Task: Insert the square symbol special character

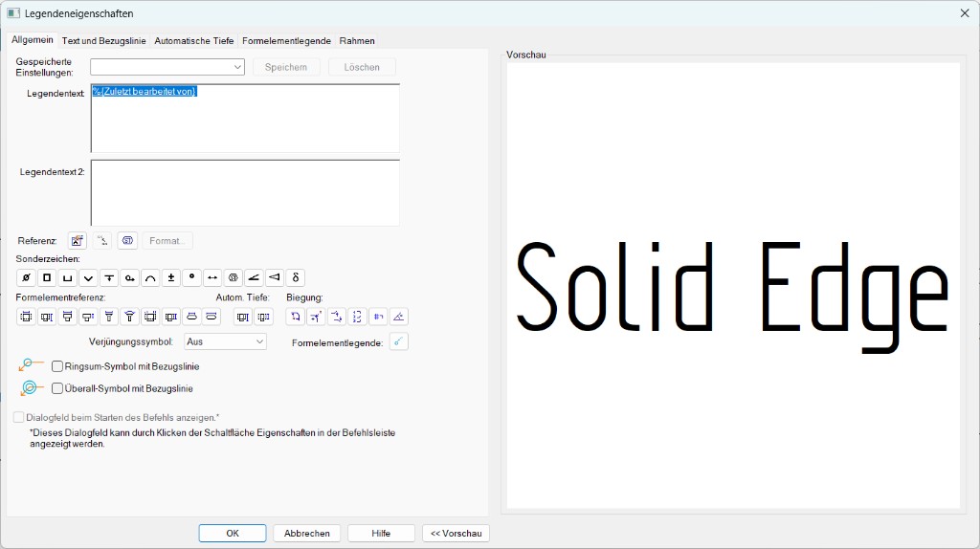Action: [47, 277]
